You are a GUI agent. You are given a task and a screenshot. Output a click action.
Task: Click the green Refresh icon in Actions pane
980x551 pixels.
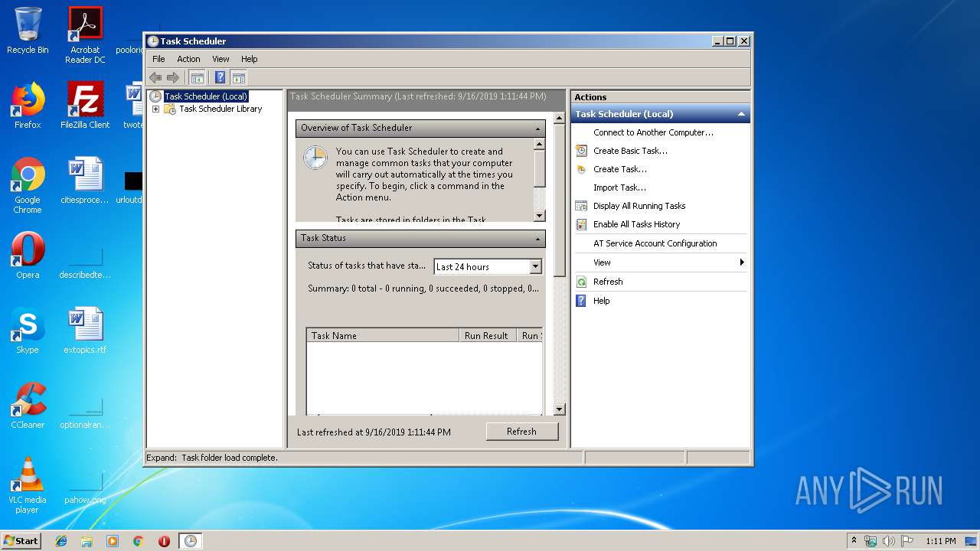tap(581, 282)
